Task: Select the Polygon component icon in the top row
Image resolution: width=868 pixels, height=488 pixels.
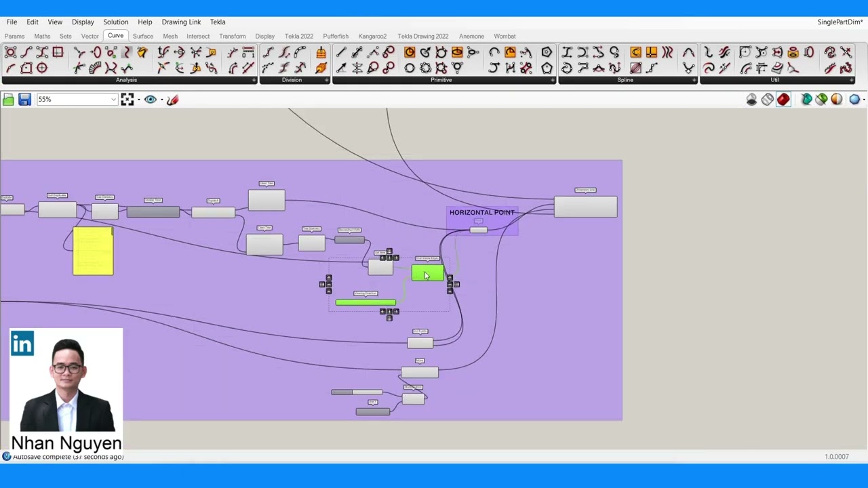Action: [x=547, y=52]
